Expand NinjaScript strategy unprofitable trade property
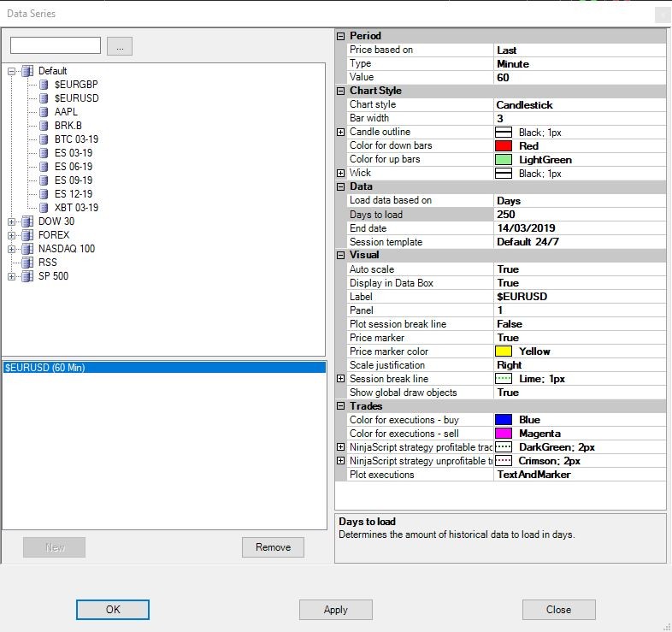This screenshot has width=672, height=632. pos(341,461)
